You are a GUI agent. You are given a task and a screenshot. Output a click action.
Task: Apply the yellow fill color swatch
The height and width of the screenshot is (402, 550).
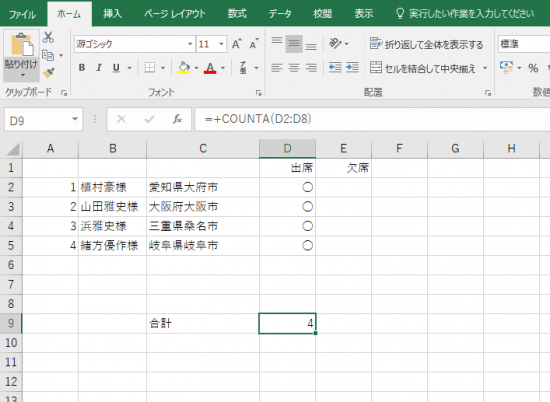pos(184,67)
